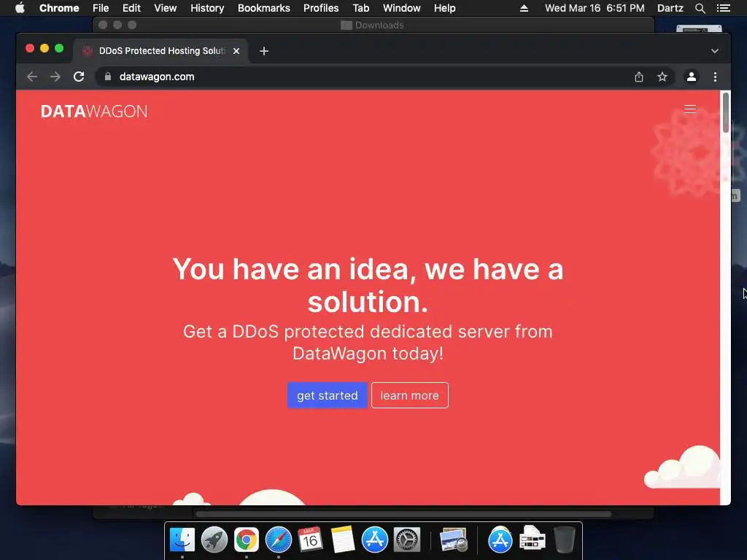Open the Window menu
Screen dimensions: 747x560
click(402, 8)
